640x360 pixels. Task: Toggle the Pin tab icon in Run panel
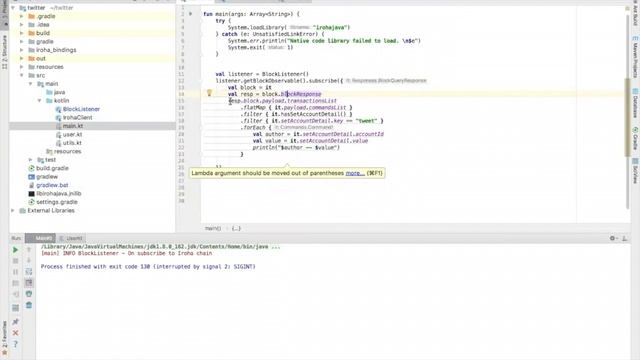(x=16, y=322)
